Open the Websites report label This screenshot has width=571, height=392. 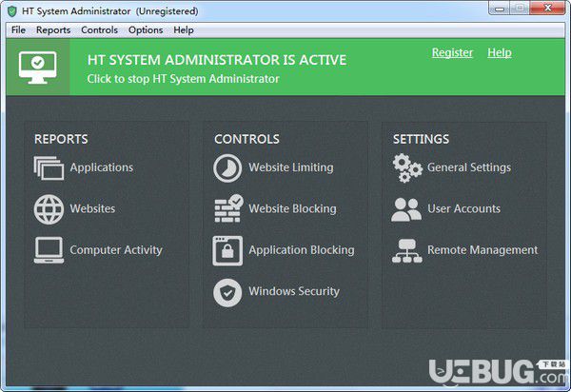pyautogui.click(x=92, y=208)
